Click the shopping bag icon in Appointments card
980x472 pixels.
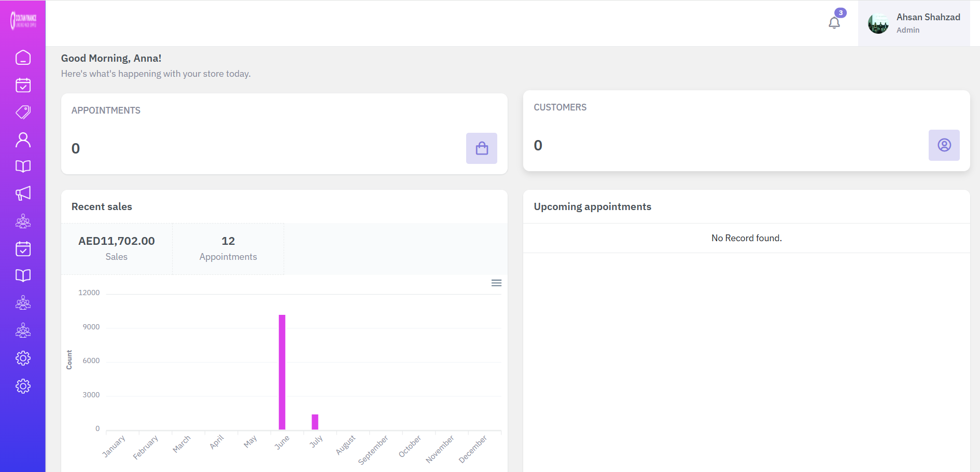[x=481, y=148]
